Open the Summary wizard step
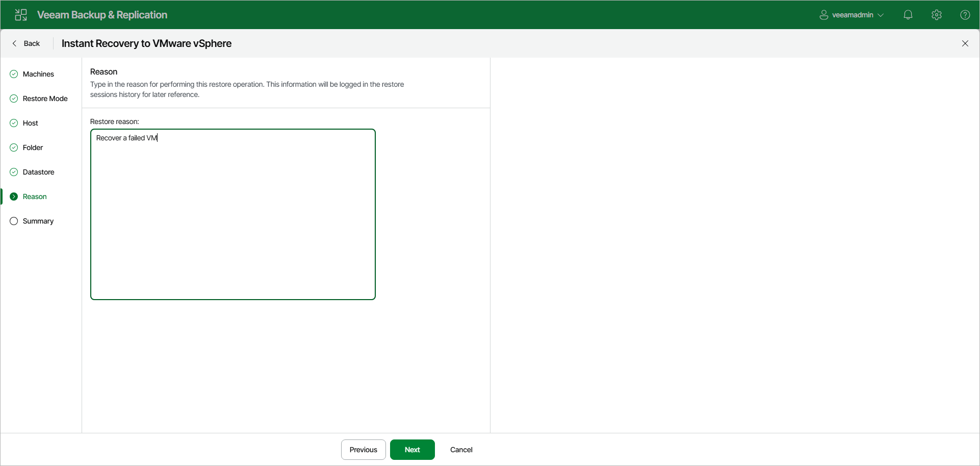980x466 pixels. (x=38, y=221)
